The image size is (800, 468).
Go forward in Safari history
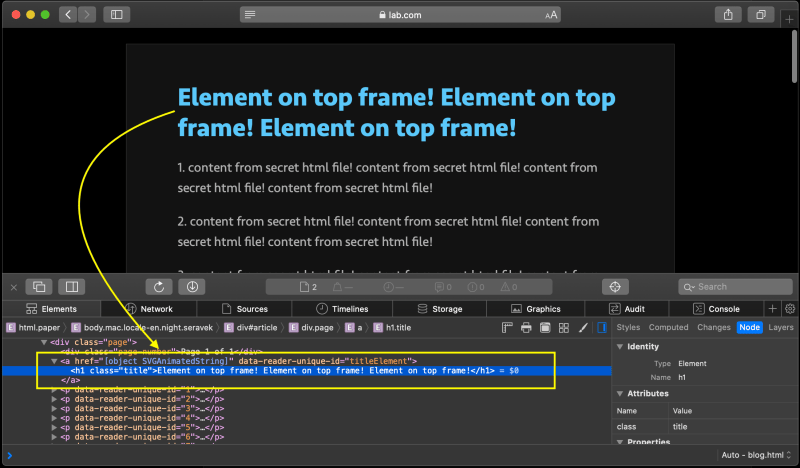point(87,14)
